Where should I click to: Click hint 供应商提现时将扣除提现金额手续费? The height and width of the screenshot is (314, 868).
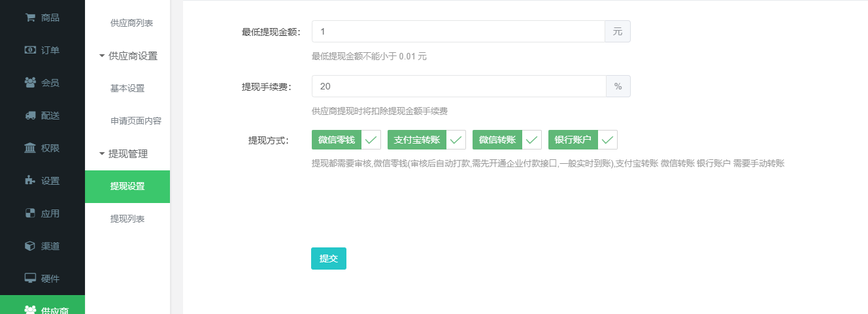(380, 112)
